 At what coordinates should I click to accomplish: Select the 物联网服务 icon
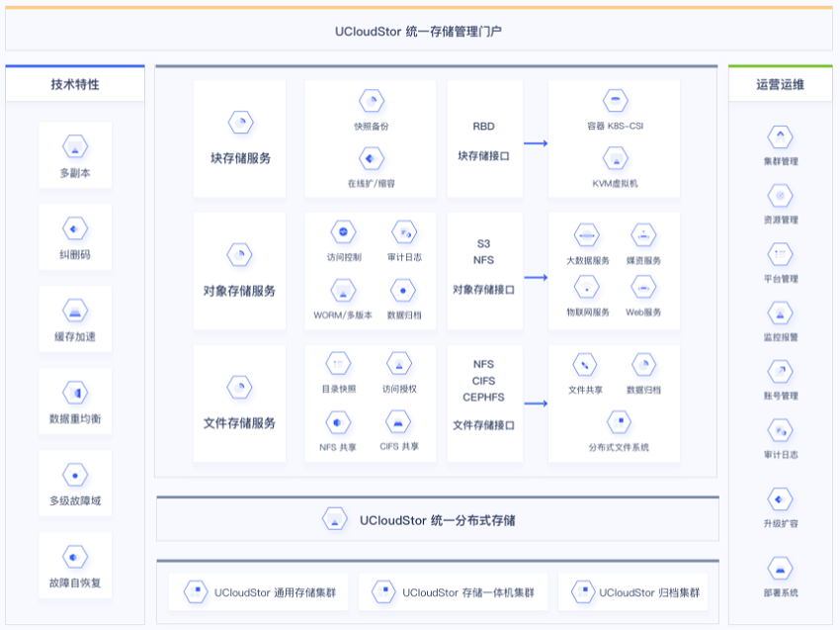587,288
